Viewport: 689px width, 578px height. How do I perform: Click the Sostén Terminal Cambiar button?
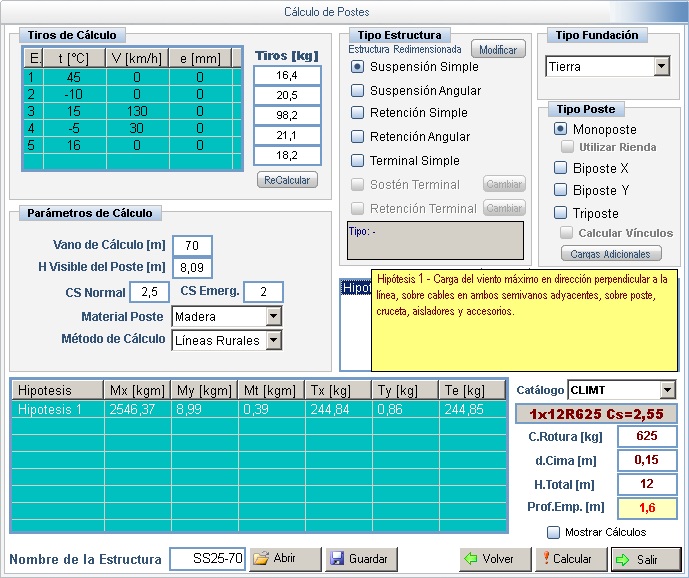[x=504, y=184]
